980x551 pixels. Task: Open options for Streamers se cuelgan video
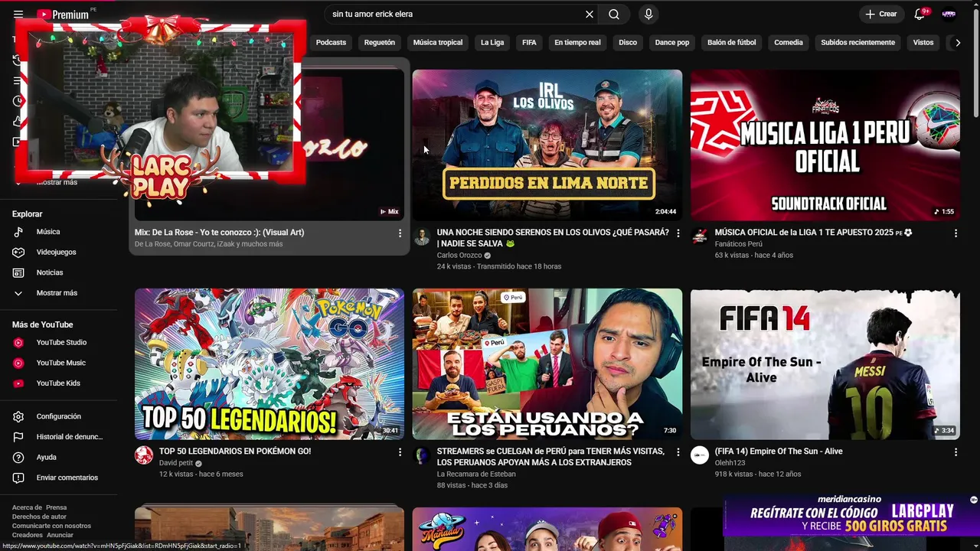[x=678, y=452]
